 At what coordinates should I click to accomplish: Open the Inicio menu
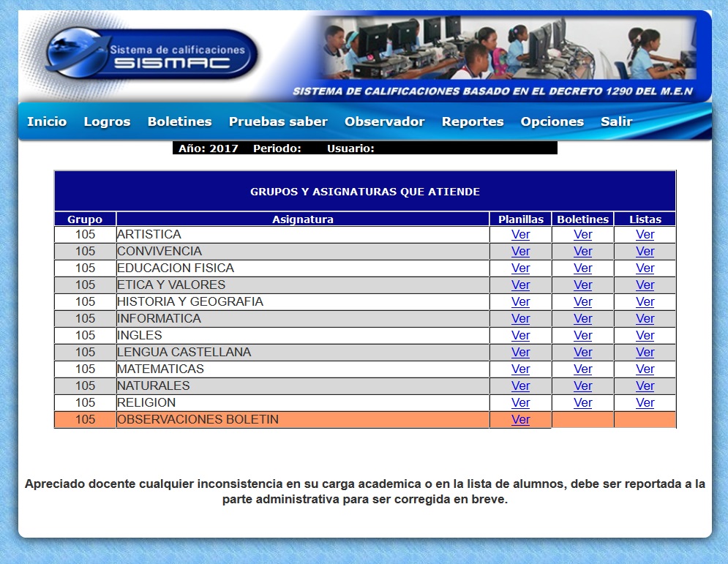coord(47,121)
